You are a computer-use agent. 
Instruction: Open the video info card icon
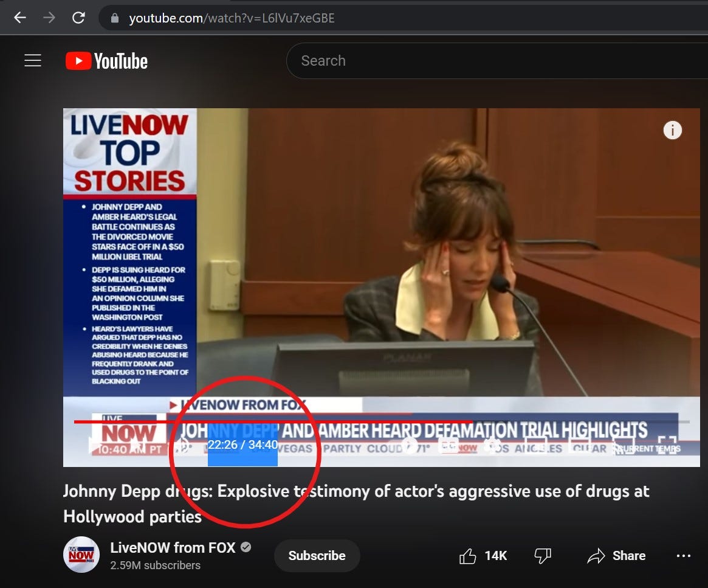coord(672,131)
